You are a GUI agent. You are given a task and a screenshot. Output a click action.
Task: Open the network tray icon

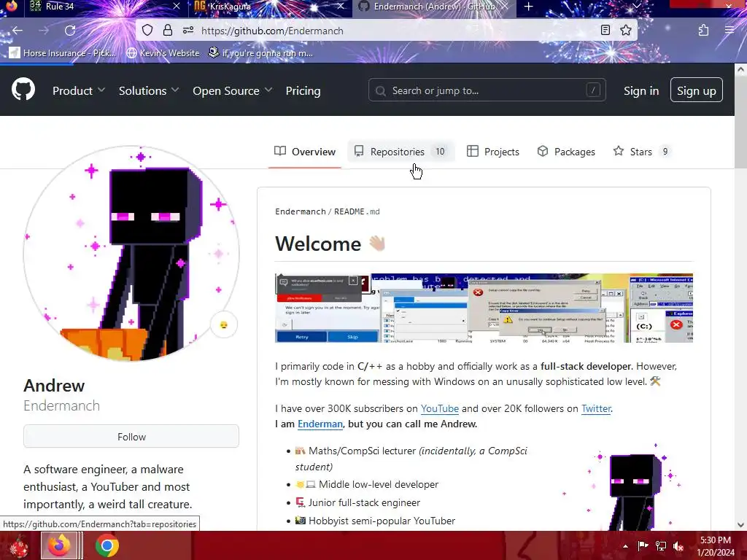pos(661,545)
